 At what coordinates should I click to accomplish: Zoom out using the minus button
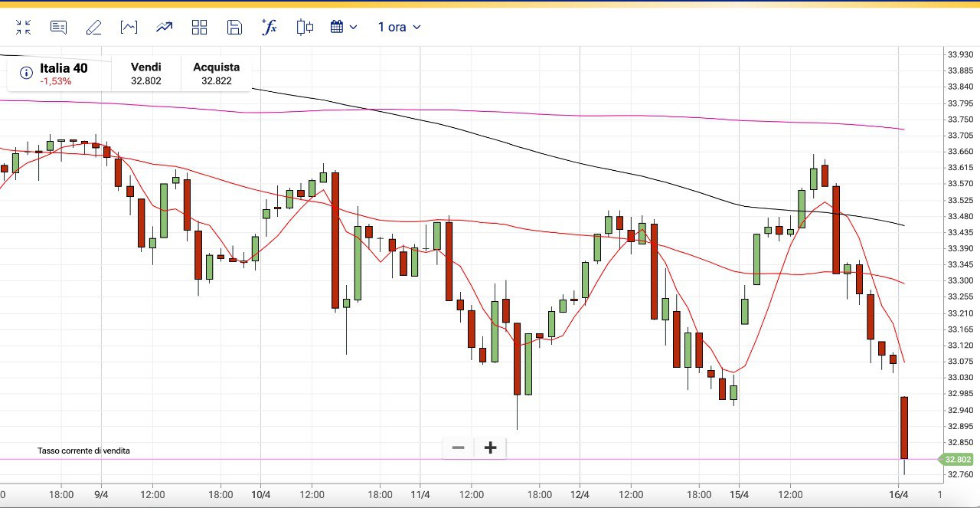[458, 447]
